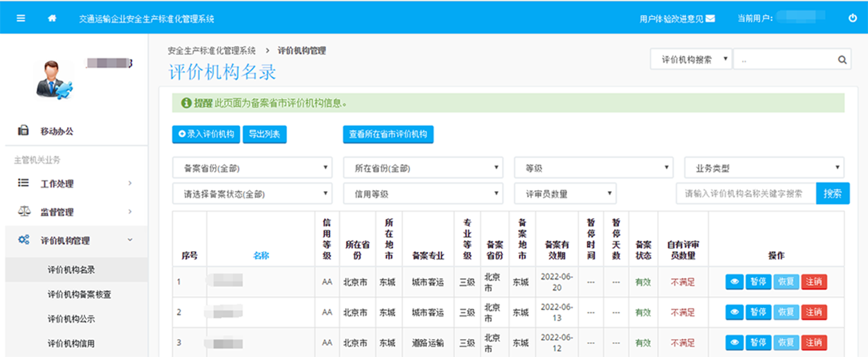Go to home via house icon
This screenshot has width=868, height=357.
click(52, 19)
